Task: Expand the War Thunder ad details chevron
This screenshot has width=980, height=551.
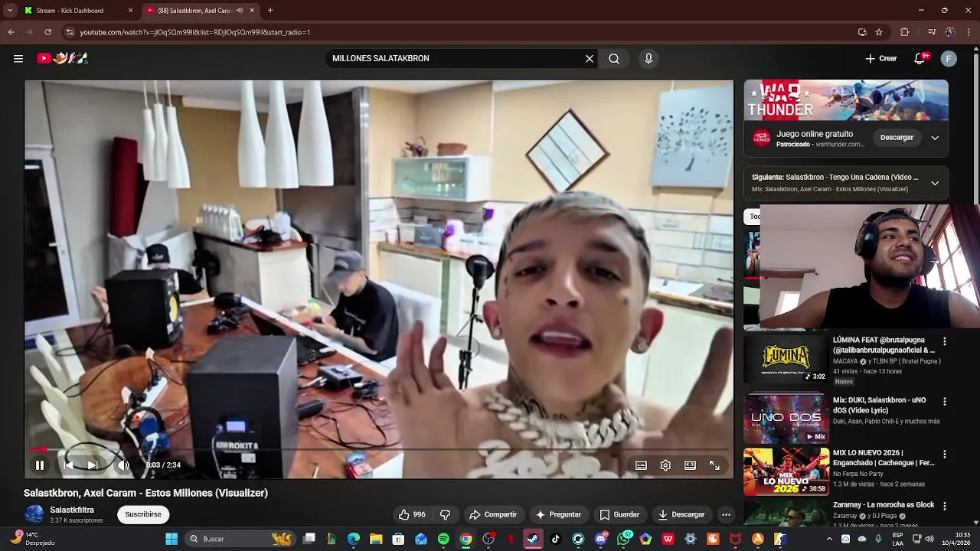Action: [x=935, y=138]
